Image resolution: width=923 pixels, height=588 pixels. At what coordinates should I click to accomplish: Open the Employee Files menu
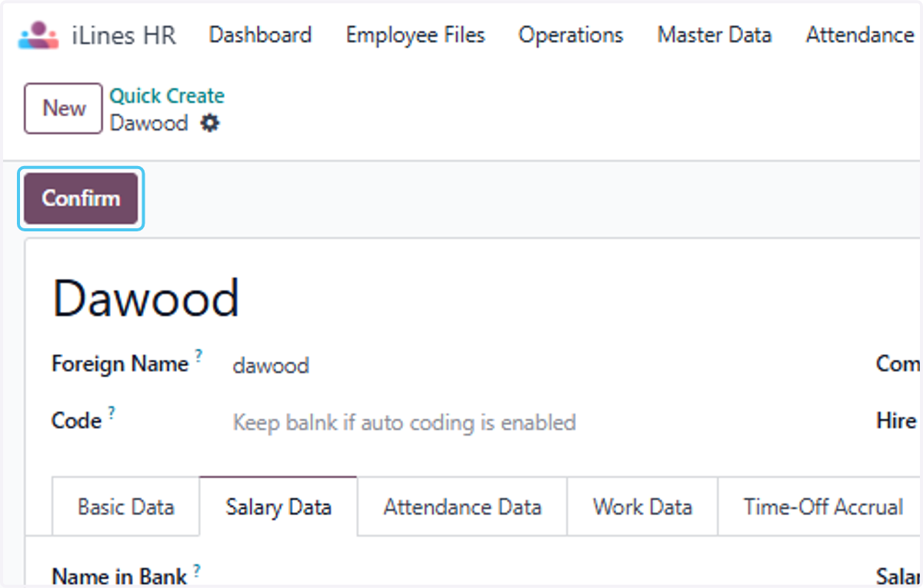click(x=415, y=35)
